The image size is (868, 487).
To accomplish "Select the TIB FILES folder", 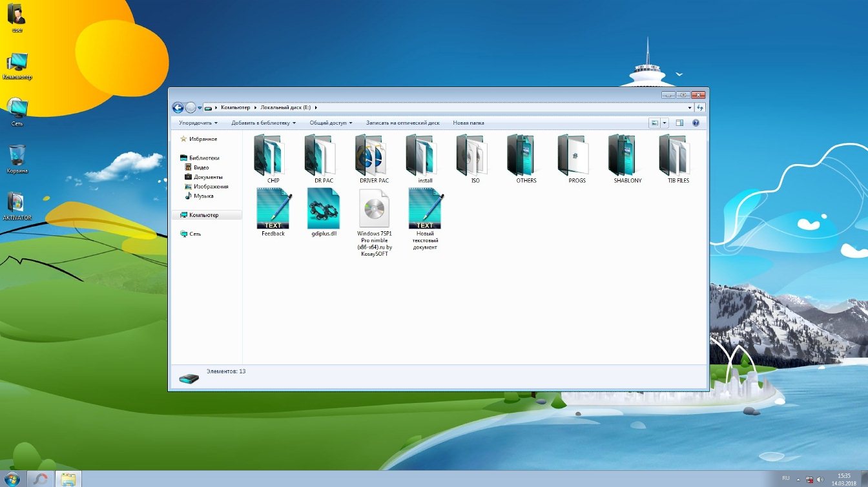I will [x=674, y=156].
